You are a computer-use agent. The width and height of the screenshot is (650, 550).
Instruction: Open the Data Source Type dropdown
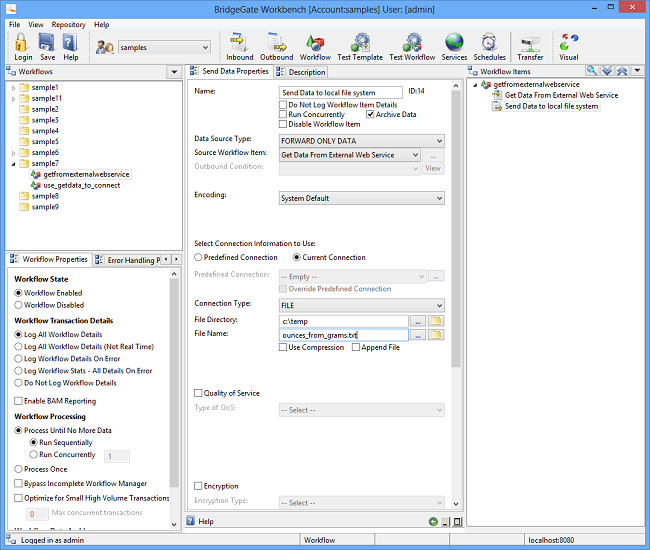(x=361, y=140)
